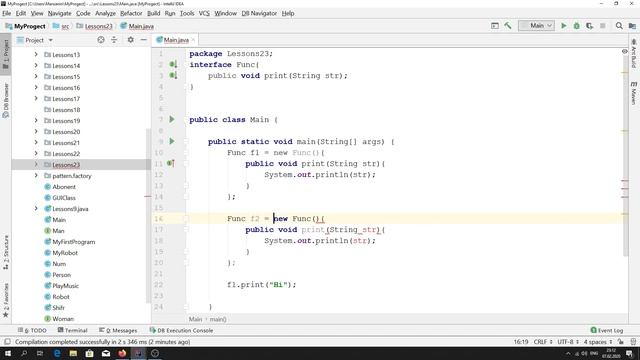Toggle tool window bars icon in status bar
The height and width of the screenshot is (360, 640).
point(7,342)
